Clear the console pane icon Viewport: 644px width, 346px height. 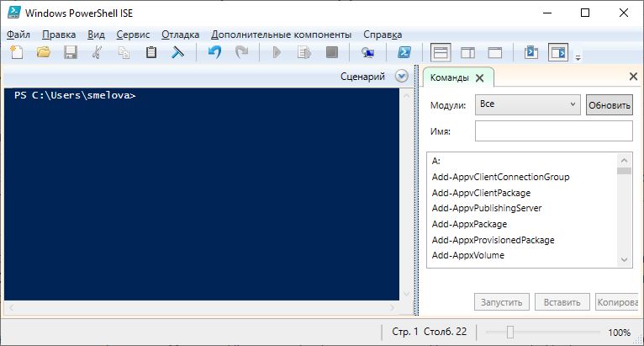(178, 53)
